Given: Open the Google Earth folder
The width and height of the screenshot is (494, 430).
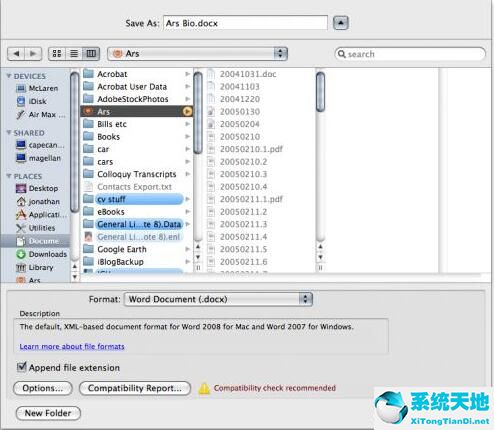Looking at the screenshot, I should click(x=136, y=249).
